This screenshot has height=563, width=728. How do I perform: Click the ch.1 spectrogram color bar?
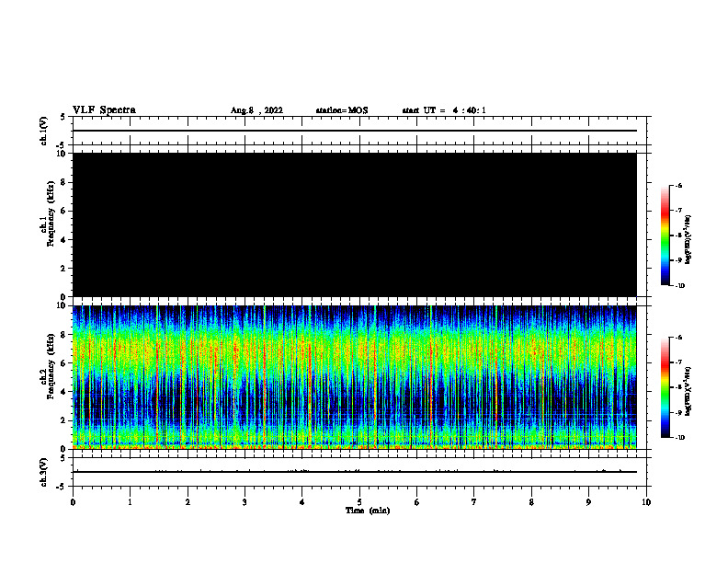(x=665, y=236)
